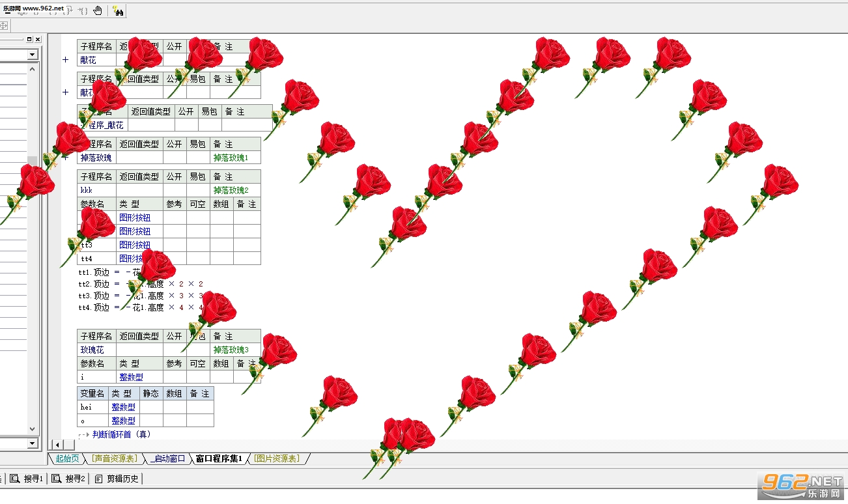Open the [图片资源表] tab
Screen dimensions: 848x504
click(276, 459)
